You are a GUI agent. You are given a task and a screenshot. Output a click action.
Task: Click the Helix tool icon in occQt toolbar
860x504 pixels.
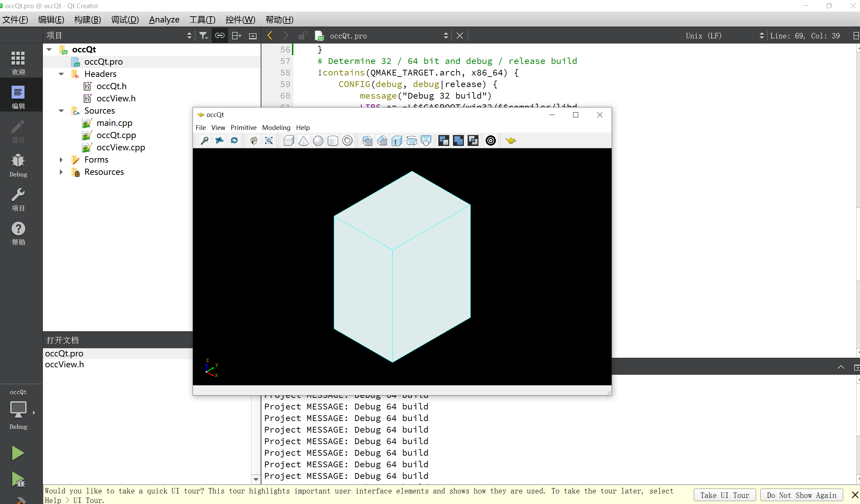[x=490, y=140]
